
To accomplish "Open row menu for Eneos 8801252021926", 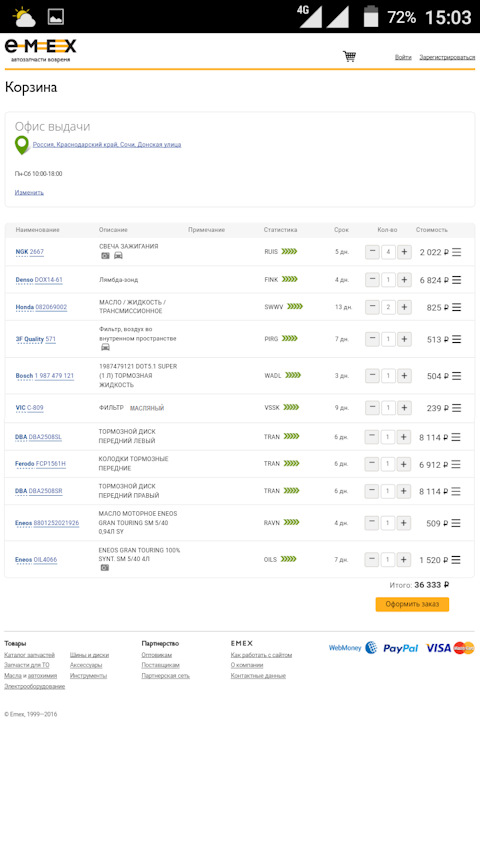I will pos(456,523).
